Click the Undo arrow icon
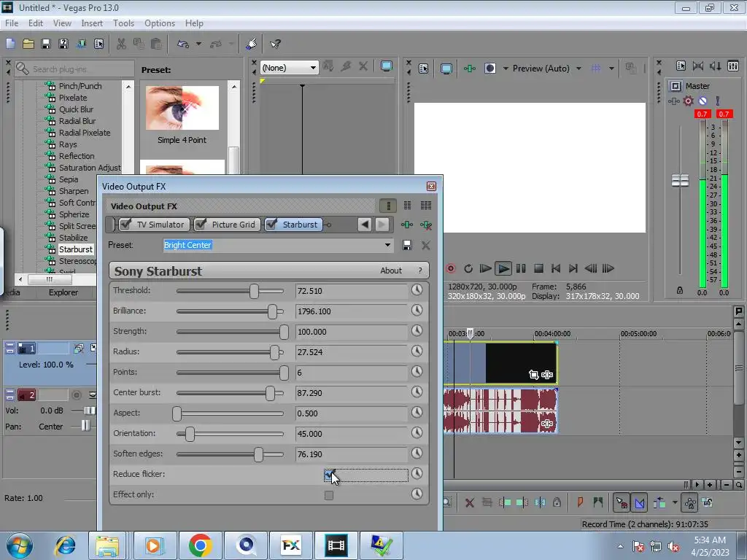This screenshot has width=747, height=560. [x=183, y=44]
